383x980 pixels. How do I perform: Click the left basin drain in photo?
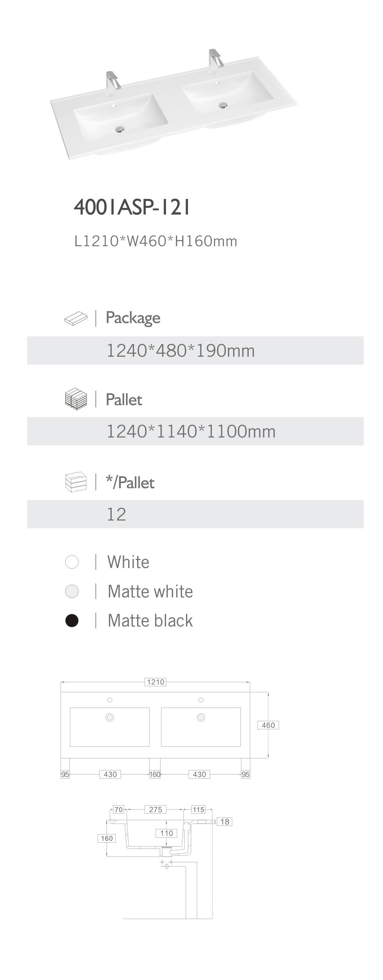tap(120, 129)
